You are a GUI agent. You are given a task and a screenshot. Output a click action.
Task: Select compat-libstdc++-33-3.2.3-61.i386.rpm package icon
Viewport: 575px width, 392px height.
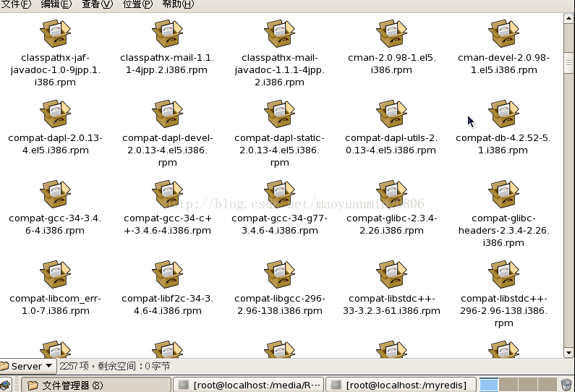pyautogui.click(x=391, y=274)
